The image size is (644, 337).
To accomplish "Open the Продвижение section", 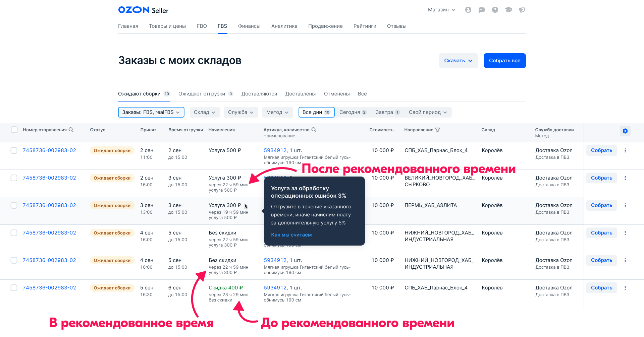I will pyautogui.click(x=325, y=26).
